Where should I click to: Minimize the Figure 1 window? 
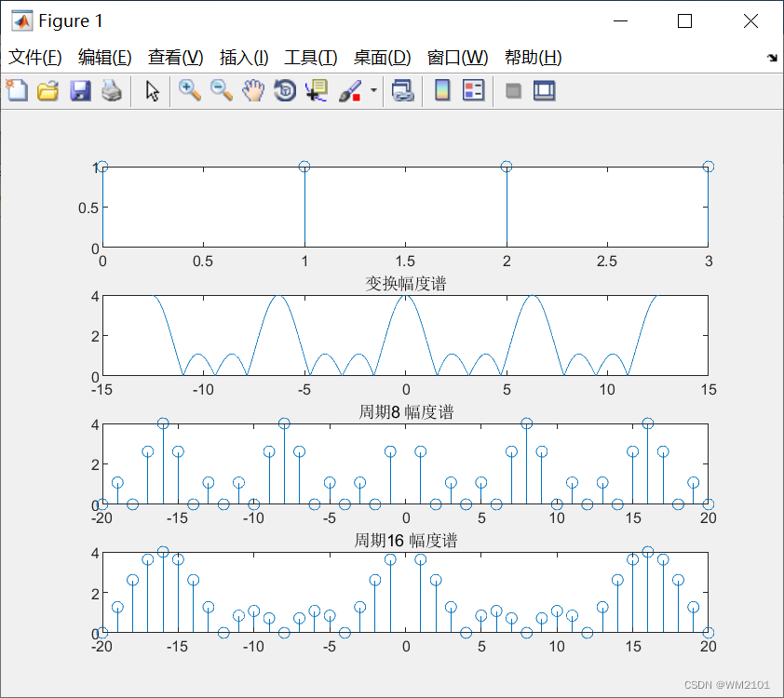620,21
